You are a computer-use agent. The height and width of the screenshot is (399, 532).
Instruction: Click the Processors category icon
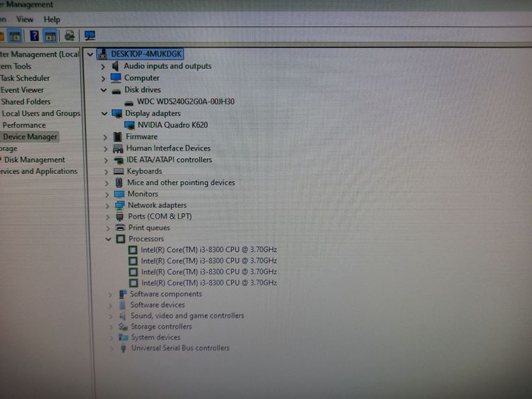[x=121, y=239]
